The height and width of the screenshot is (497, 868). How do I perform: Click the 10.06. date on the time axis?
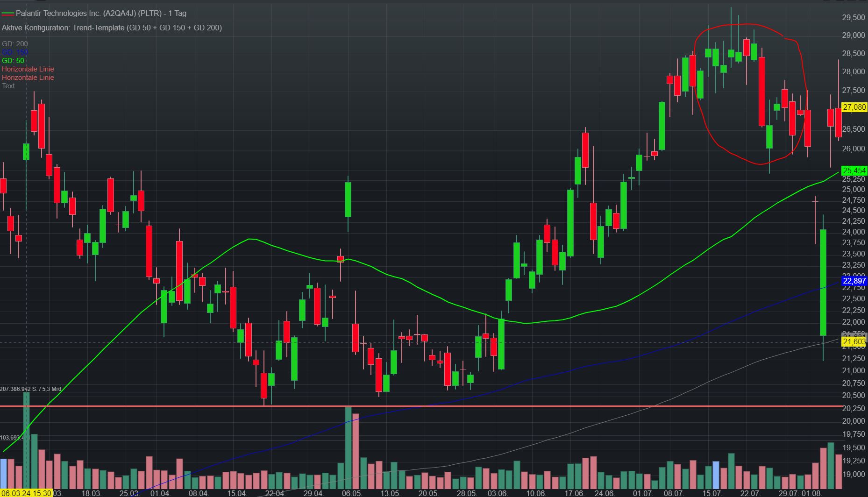click(x=535, y=493)
